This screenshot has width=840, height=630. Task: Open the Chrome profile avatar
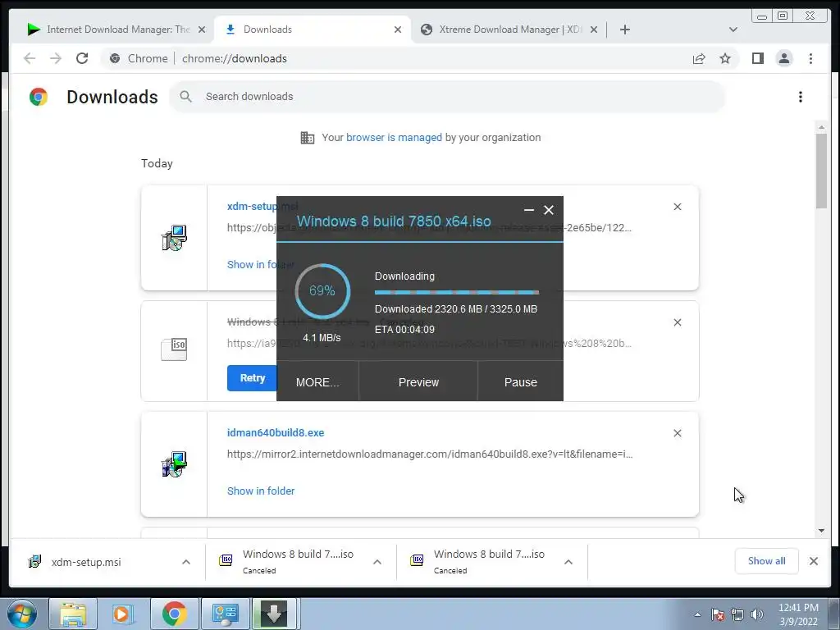pos(783,58)
